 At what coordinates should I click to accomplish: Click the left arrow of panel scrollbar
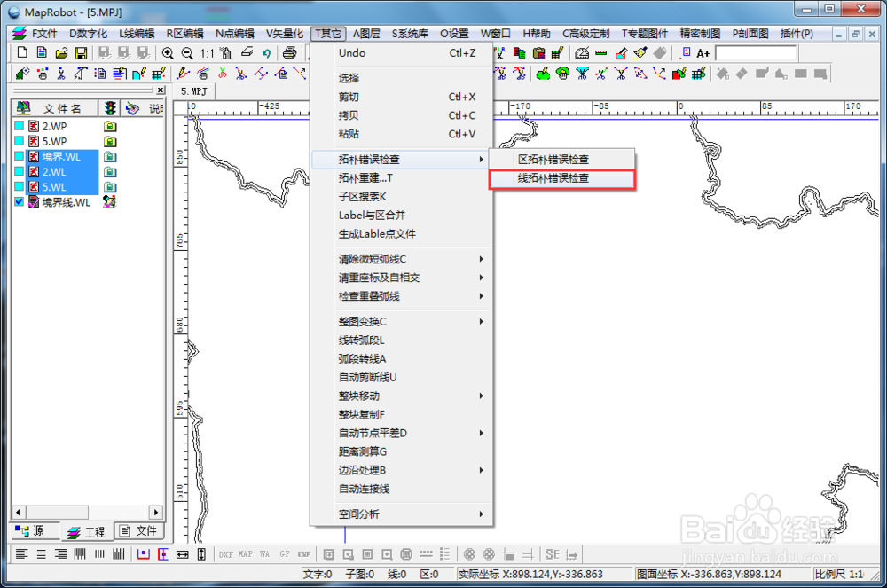[x=18, y=513]
